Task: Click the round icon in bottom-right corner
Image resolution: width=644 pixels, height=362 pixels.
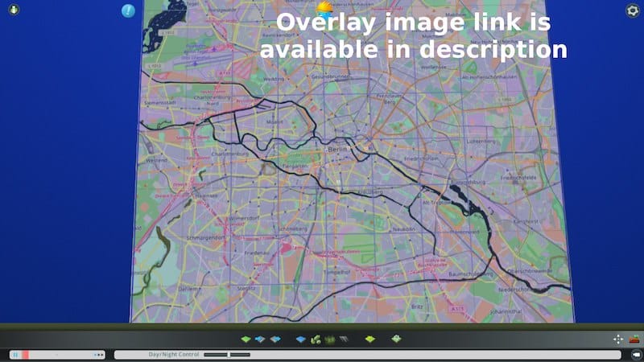Action: pyautogui.click(x=634, y=355)
